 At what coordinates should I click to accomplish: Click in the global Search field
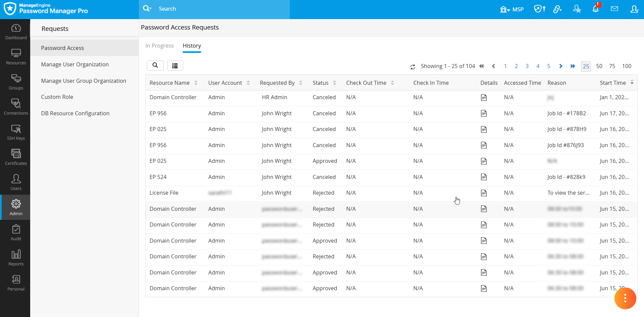215,9
